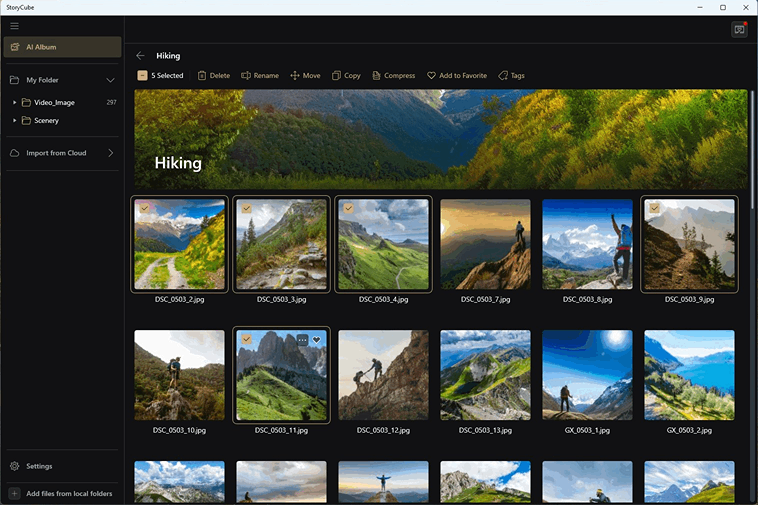Open Settings in the sidebar
The width and height of the screenshot is (758, 505).
click(x=39, y=466)
